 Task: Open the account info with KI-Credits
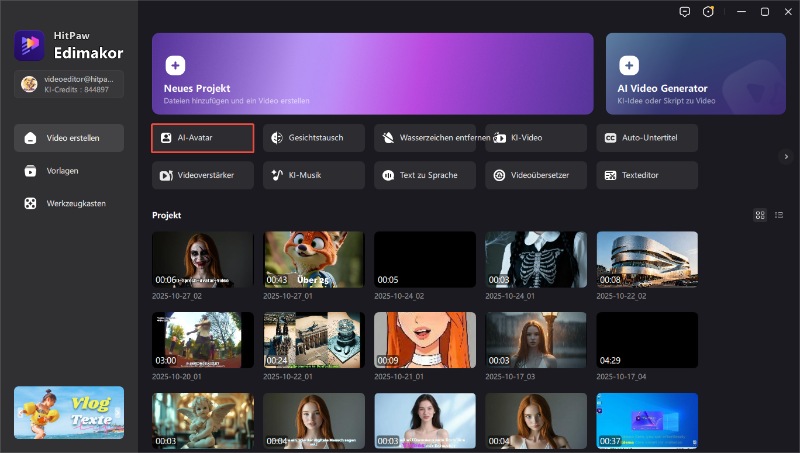coord(69,84)
